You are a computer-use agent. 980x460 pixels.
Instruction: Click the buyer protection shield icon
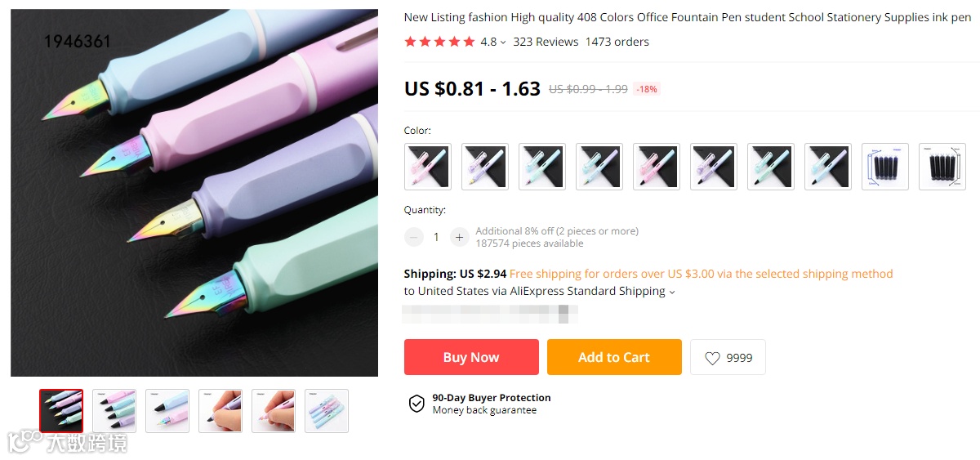[x=416, y=404]
